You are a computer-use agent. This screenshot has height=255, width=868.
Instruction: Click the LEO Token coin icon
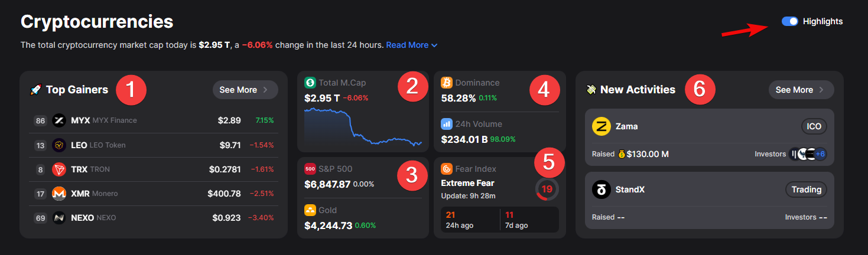coord(59,145)
